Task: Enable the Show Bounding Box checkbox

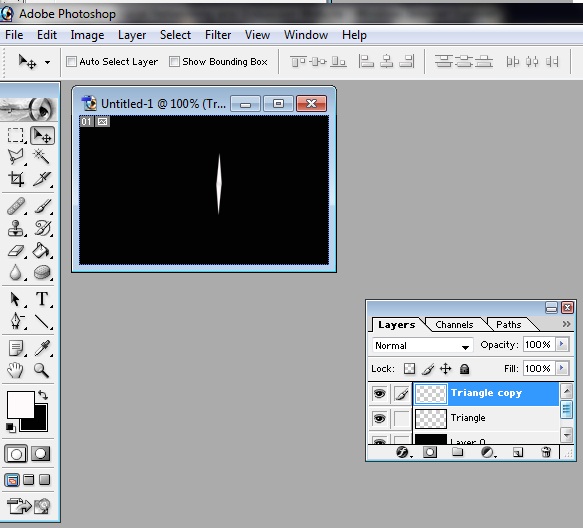Action: coord(174,61)
